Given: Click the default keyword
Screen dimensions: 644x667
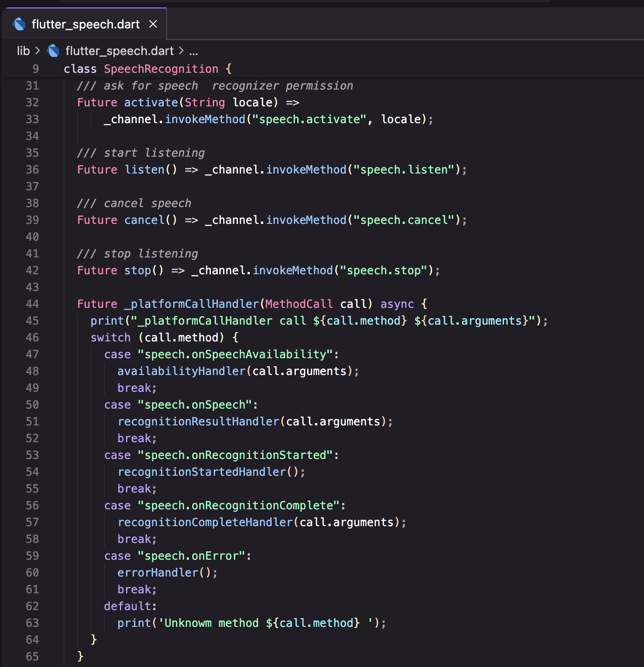Looking at the screenshot, I should pyautogui.click(x=127, y=606).
